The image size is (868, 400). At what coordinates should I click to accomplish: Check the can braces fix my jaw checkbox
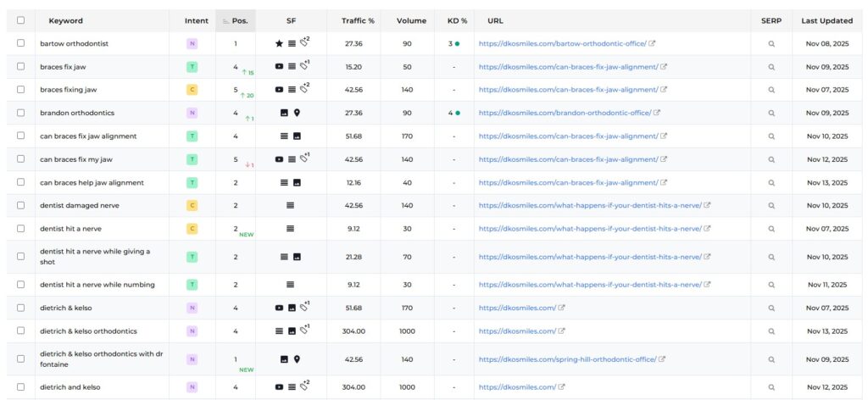pos(20,159)
